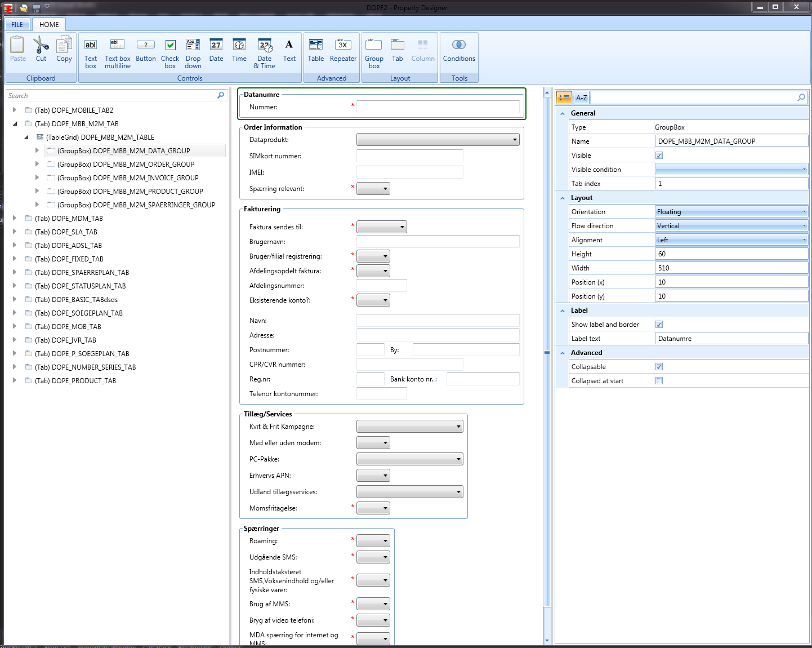Expand the DOPE_MDM_TAB tree node
The height and width of the screenshot is (648, 812).
(15, 219)
